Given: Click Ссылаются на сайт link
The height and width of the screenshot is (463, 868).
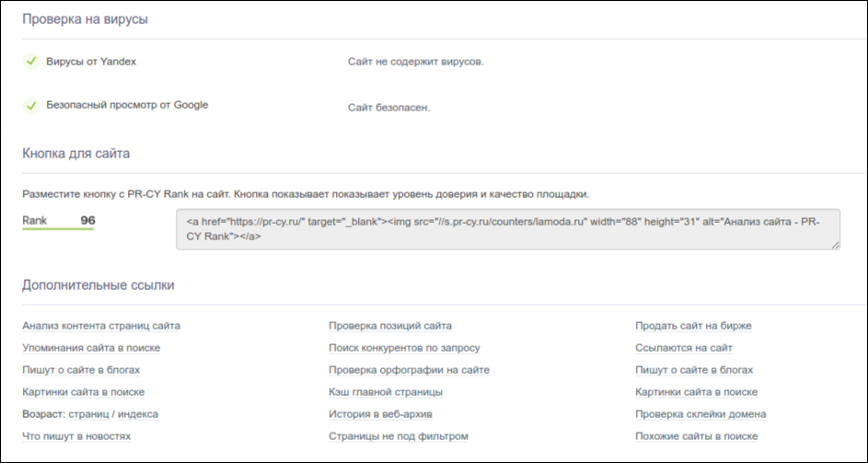Looking at the screenshot, I should 684,348.
